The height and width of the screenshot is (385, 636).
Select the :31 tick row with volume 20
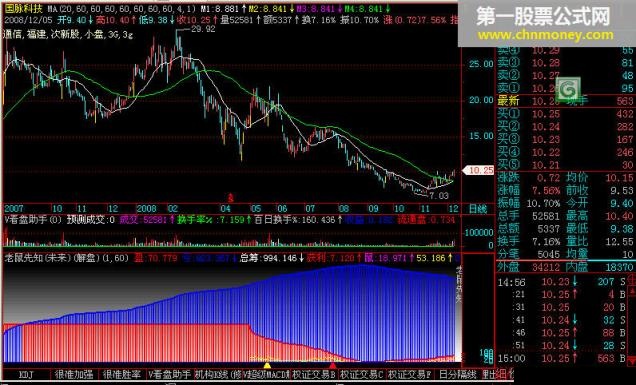click(563, 308)
